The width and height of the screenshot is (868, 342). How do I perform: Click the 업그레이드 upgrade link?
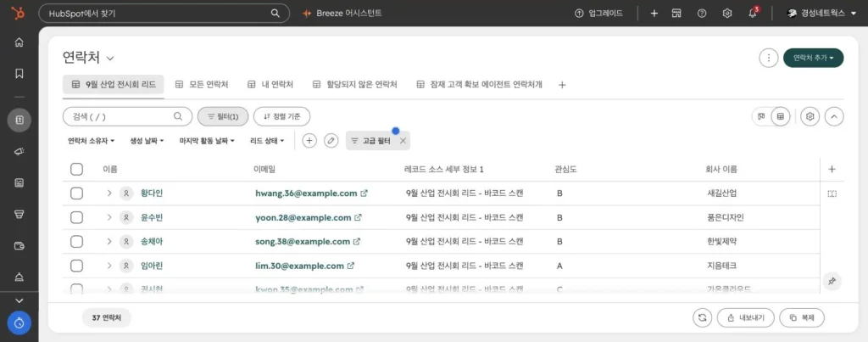(x=598, y=13)
